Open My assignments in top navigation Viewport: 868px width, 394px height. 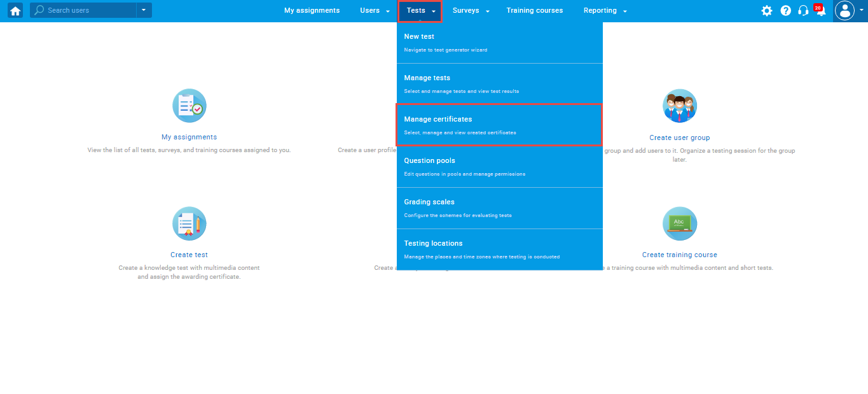click(x=312, y=11)
